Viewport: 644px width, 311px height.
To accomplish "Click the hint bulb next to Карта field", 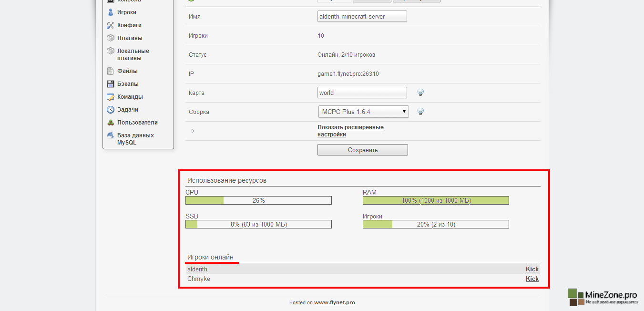I will (x=420, y=93).
